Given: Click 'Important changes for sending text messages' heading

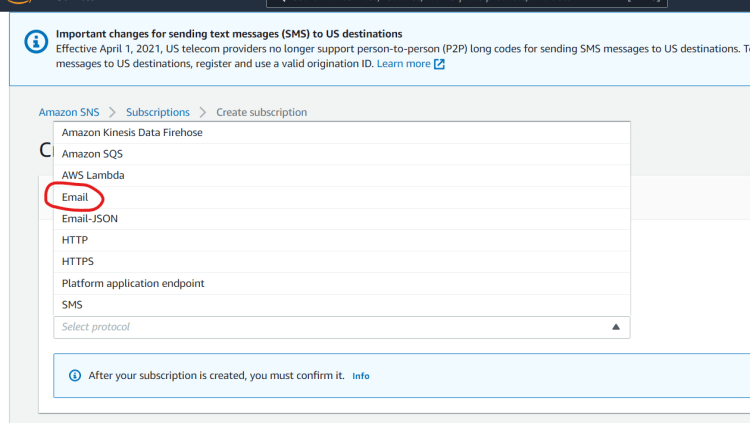Looking at the screenshot, I should pyautogui.click(x=229, y=34).
